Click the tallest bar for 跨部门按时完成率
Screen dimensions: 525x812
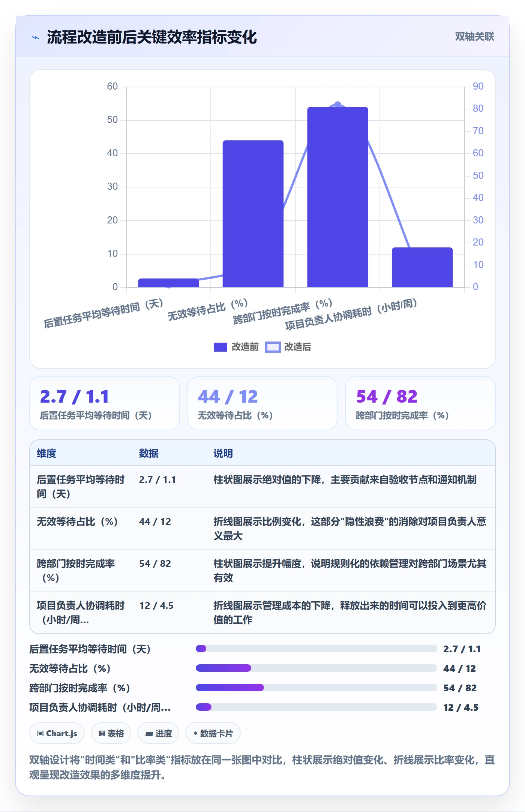[x=337, y=197]
